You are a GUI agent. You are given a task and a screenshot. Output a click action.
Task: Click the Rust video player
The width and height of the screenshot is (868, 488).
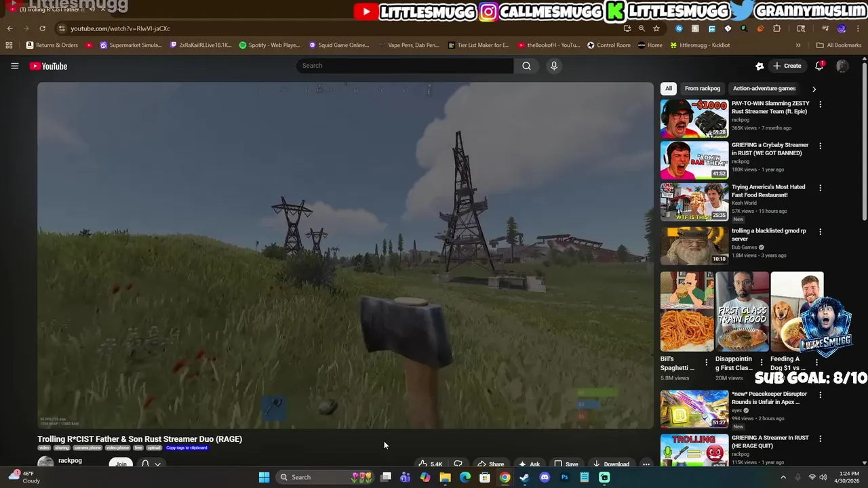345,256
